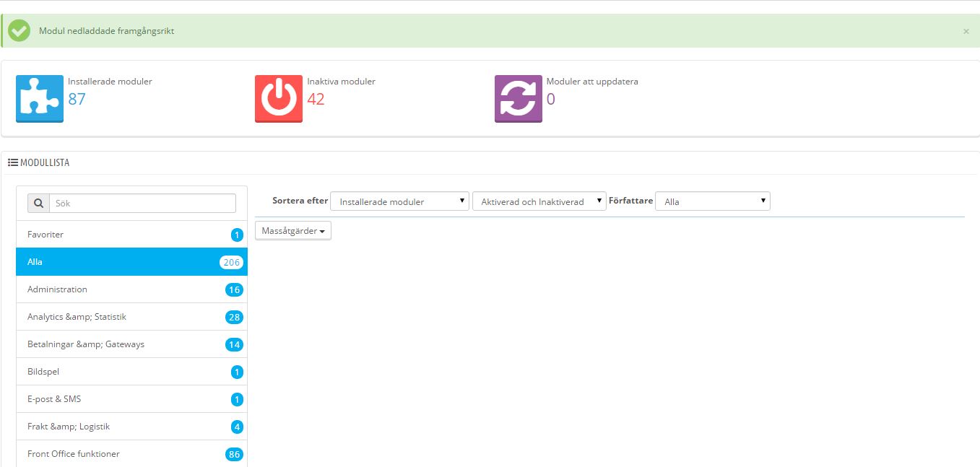Open the Installerade moduler sort dropdown
This screenshot has width=980, height=467.
pyautogui.click(x=399, y=201)
